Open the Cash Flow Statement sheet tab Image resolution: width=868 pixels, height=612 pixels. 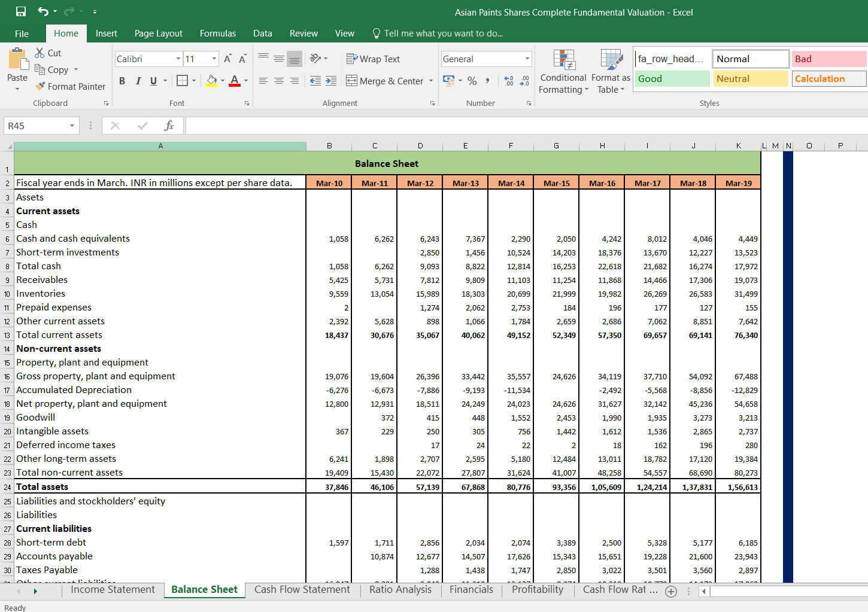click(x=302, y=590)
